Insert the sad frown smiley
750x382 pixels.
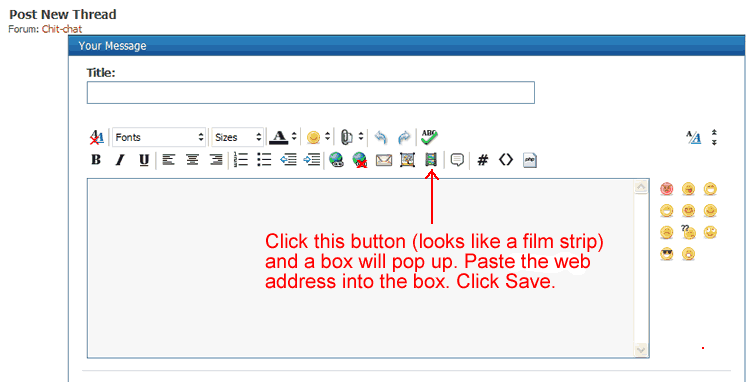[x=666, y=232]
